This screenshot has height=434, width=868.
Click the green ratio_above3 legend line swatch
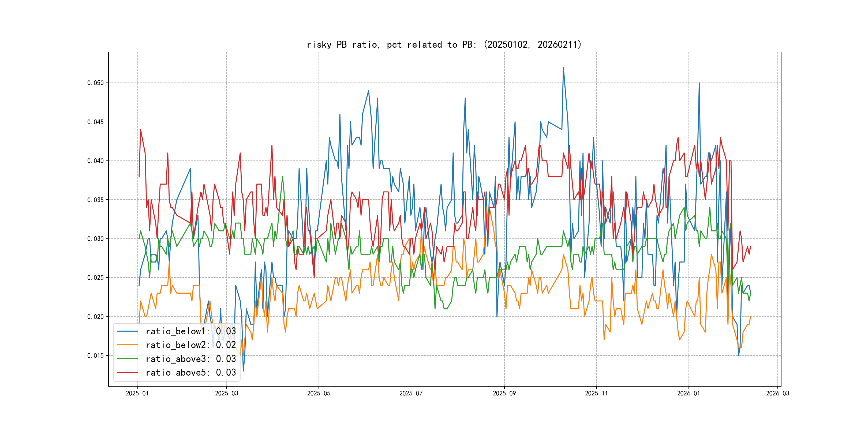[127, 359]
